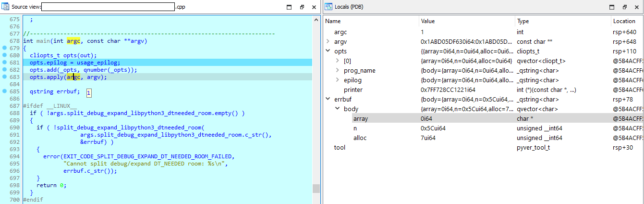This screenshot has height=204, width=644.
Task: Click the Type column header
Action: click(522, 21)
